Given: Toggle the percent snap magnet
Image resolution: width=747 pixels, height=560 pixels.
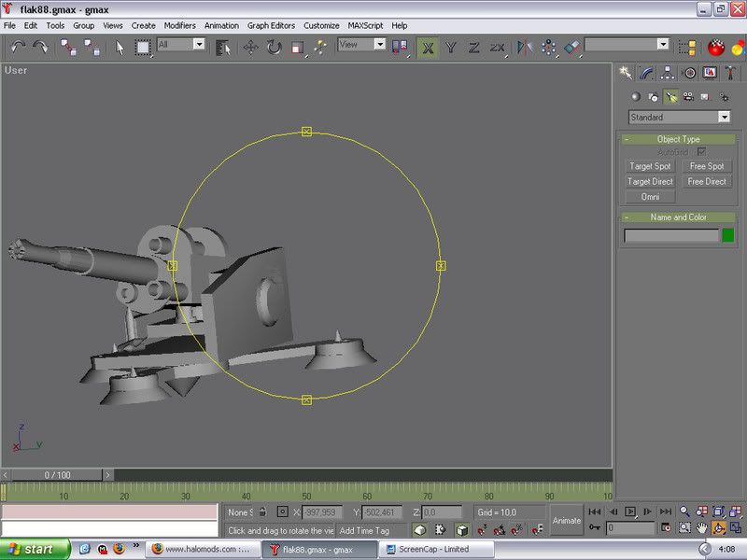Looking at the screenshot, I should (x=516, y=529).
